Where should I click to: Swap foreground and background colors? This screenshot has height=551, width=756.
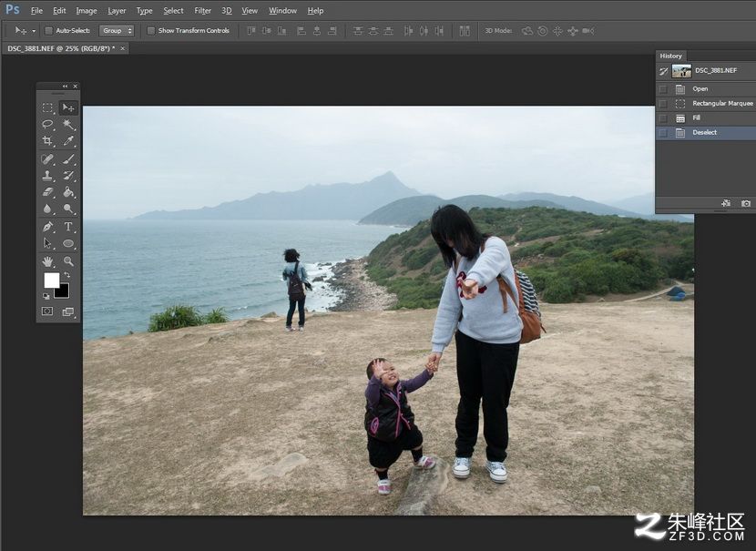tap(66, 275)
